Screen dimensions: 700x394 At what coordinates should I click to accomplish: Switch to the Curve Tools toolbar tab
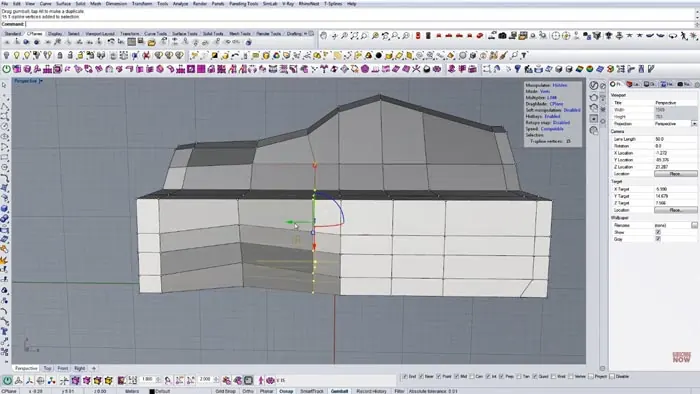click(x=155, y=33)
